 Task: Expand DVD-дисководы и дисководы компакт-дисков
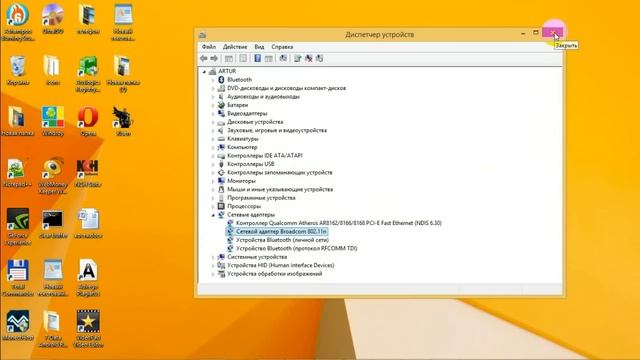coord(213,89)
